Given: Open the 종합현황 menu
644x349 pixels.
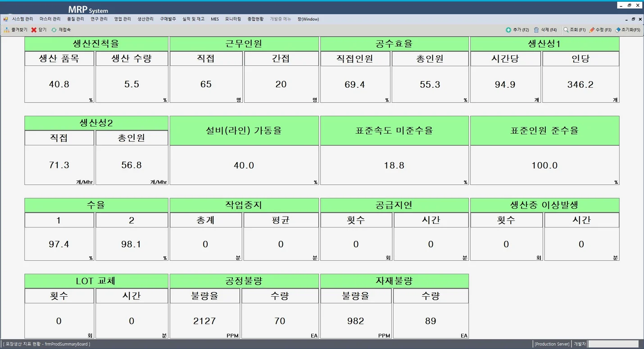Looking at the screenshot, I should 255,19.
